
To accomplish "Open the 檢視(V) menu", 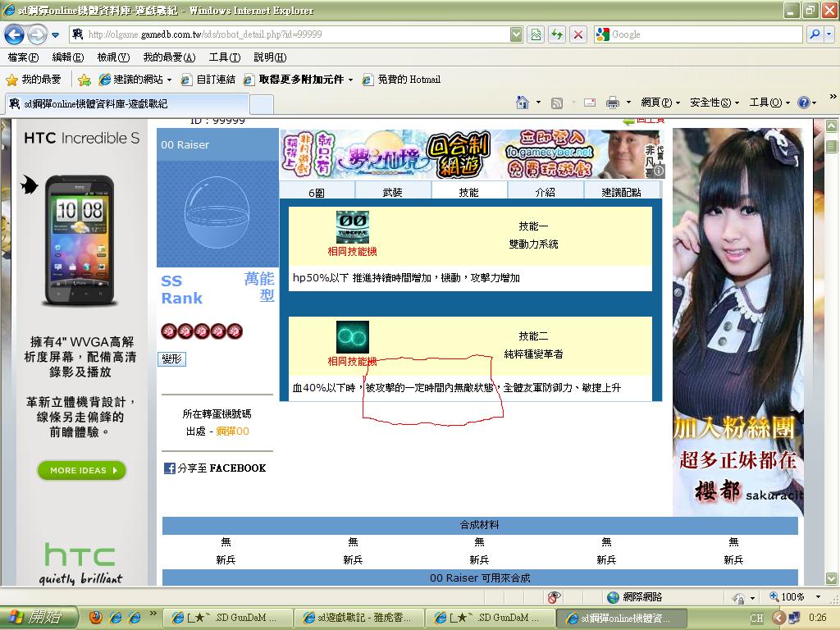I will [113, 57].
